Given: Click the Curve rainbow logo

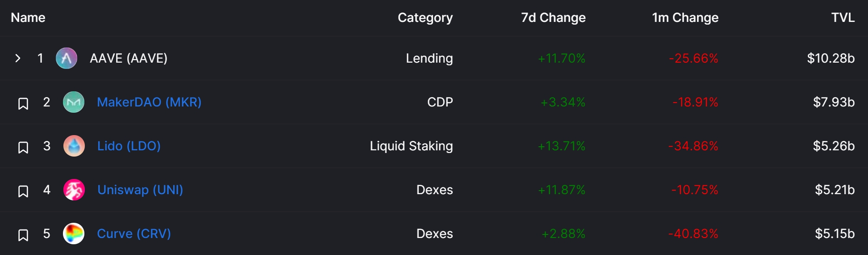Looking at the screenshot, I should (x=74, y=234).
